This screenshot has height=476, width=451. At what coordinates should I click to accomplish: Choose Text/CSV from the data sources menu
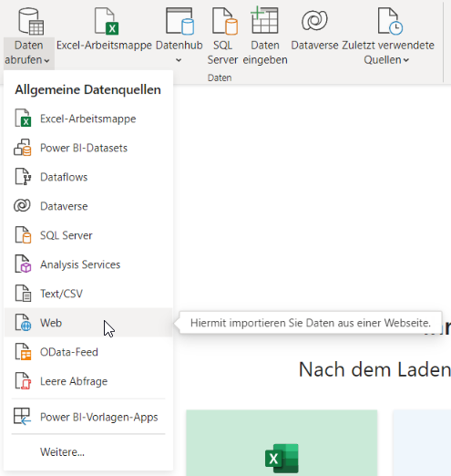[x=88, y=294]
